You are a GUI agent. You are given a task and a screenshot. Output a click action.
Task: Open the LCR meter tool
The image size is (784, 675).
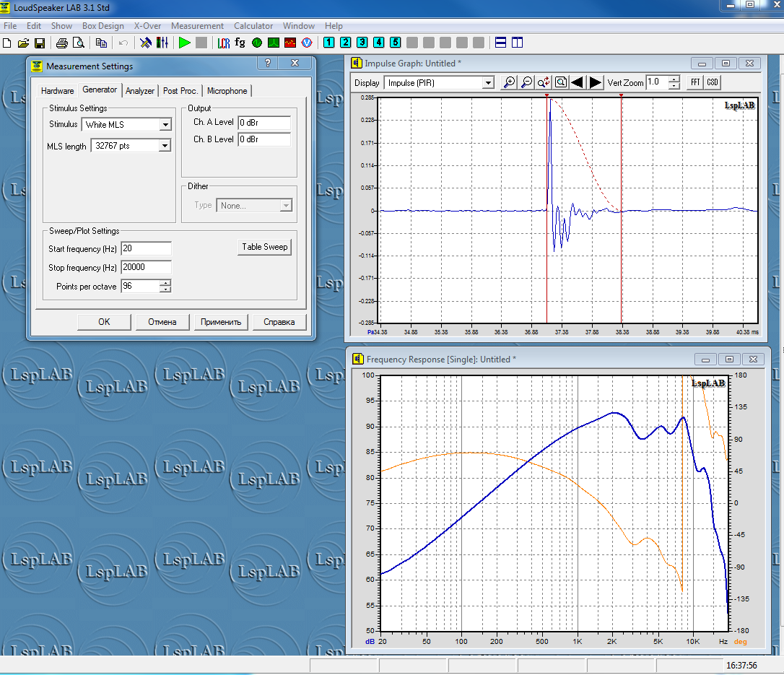(224, 43)
